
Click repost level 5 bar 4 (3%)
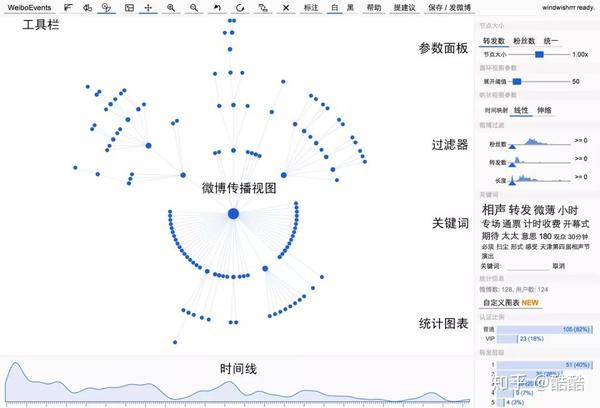pos(501,402)
